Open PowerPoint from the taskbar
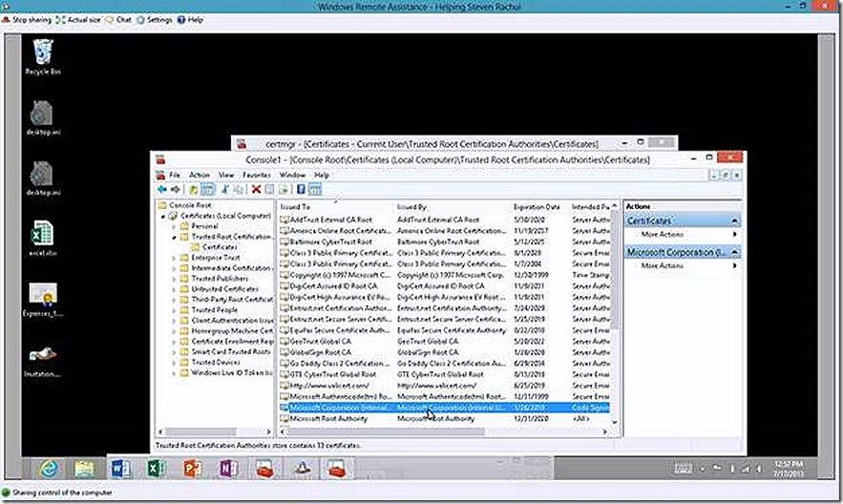The image size is (843, 504). click(x=193, y=469)
